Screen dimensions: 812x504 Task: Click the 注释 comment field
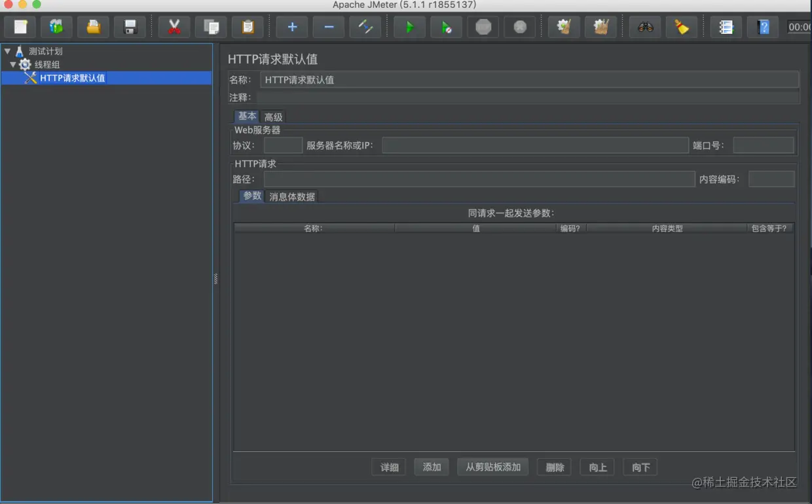(x=528, y=98)
